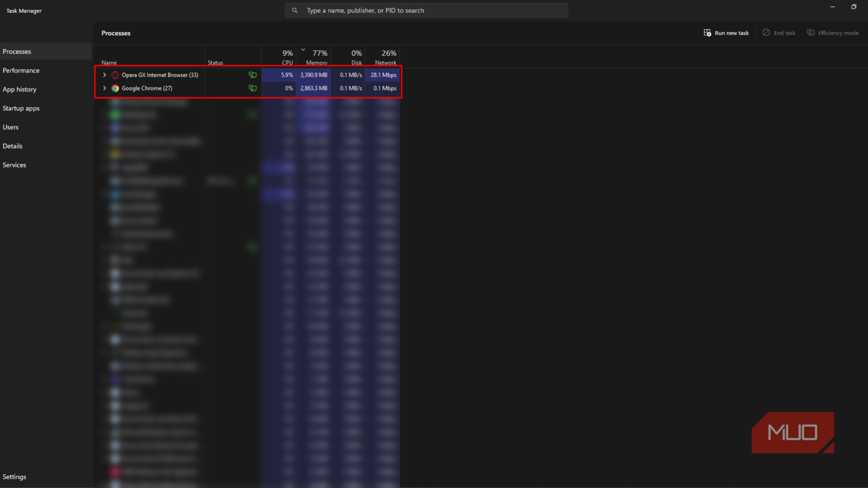Toggle efficiency leaf on Google Chrome row
This screenshot has height=488, width=868.
click(253, 88)
